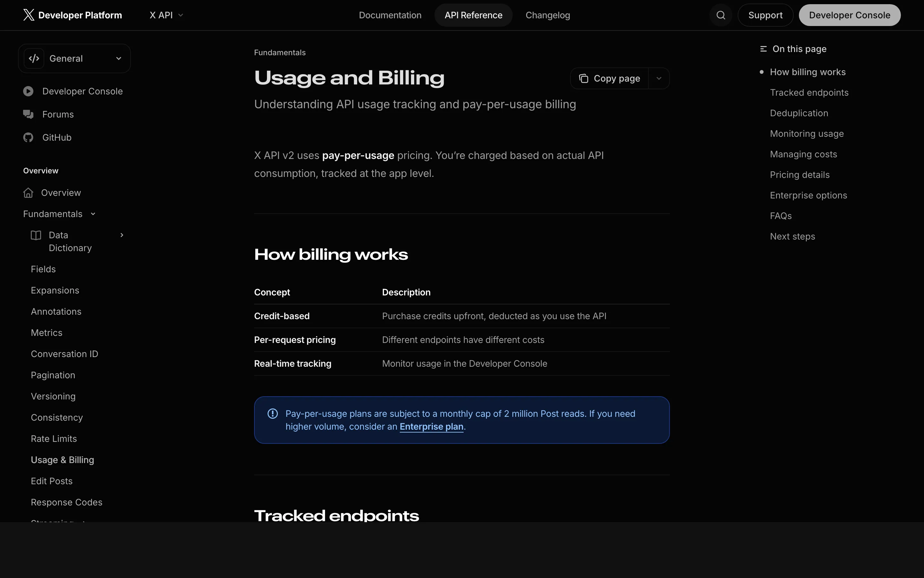Jump to Enterprise options section
Screen dimensions: 924x578
pos(808,195)
